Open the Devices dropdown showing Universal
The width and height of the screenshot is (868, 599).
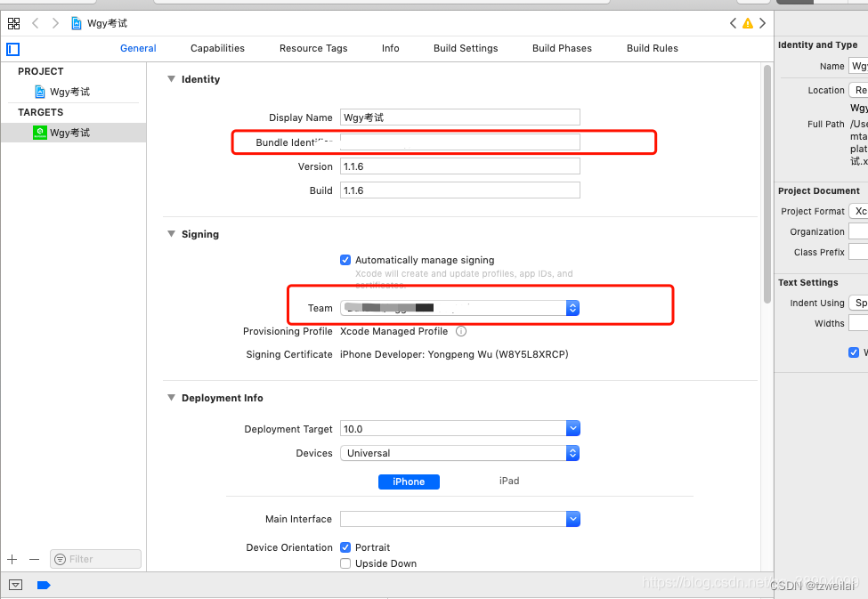pos(572,453)
